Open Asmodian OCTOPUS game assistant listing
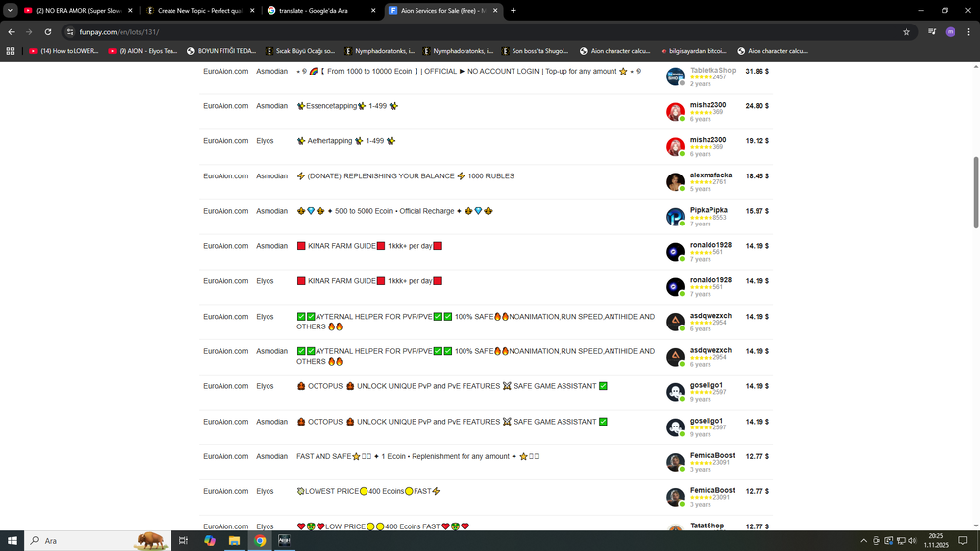 (451, 422)
